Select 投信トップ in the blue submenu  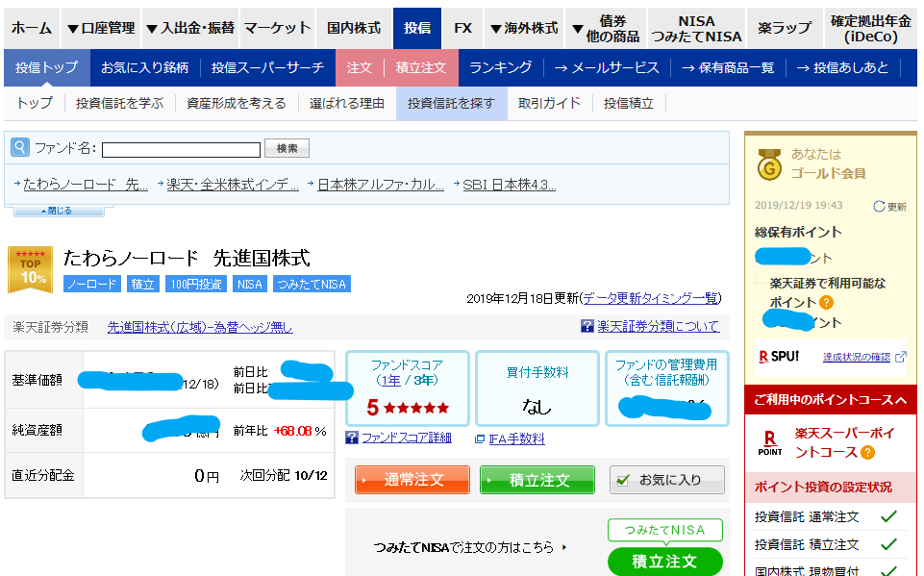click(x=46, y=68)
